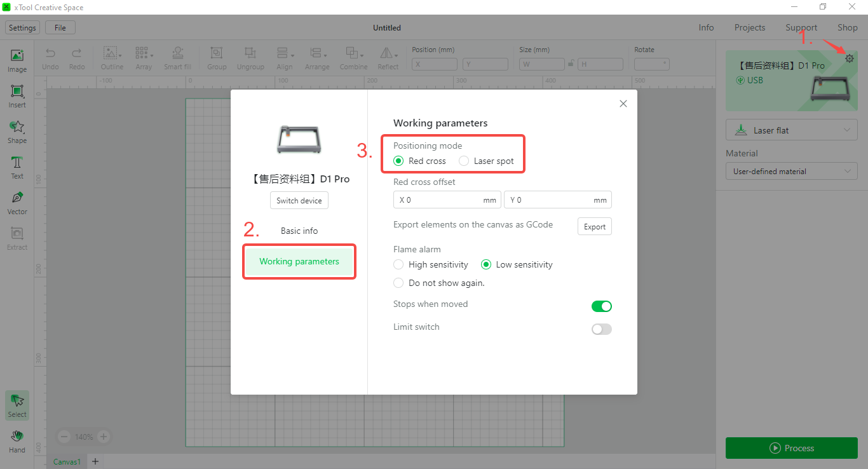Select the Laser spot positioning mode
Image resolution: width=868 pixels, height=469 pixels.
tap(464, 161)
